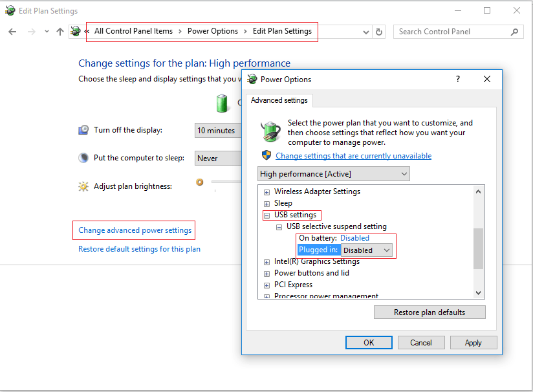The height and width of the screenshot is (392, 533).
Task: Expand Intel(R) Graphics Settings node
Action: click(x=267, y=262)
